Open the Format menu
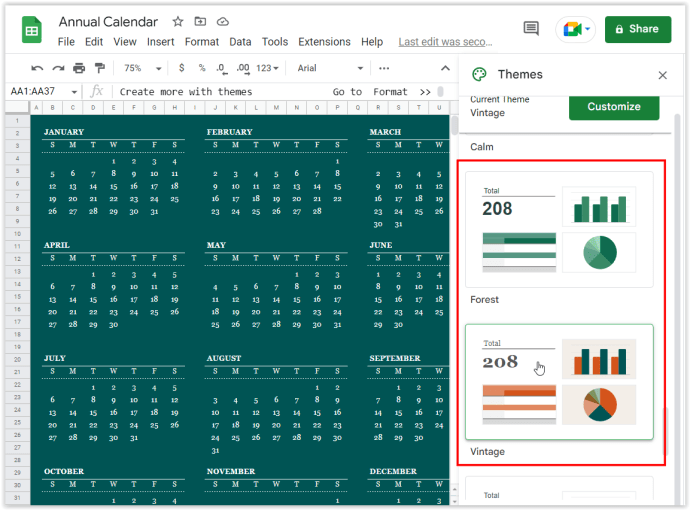The width and height of the screenshot is (690, 510). click(202, 42)
